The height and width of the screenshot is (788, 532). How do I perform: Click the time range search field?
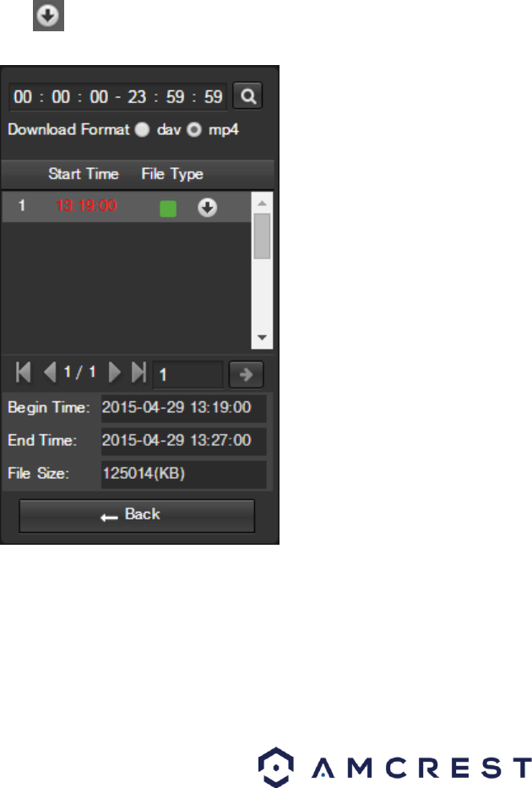[x=118, y=96]
